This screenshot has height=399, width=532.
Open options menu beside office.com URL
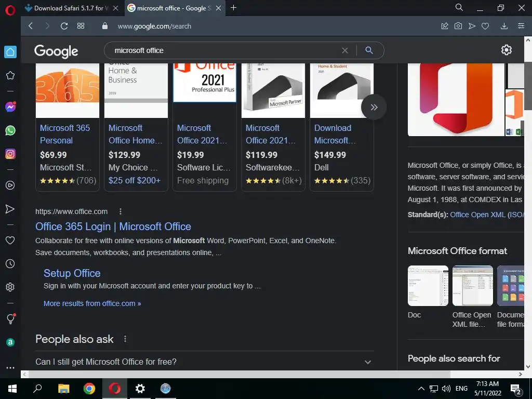120,211
